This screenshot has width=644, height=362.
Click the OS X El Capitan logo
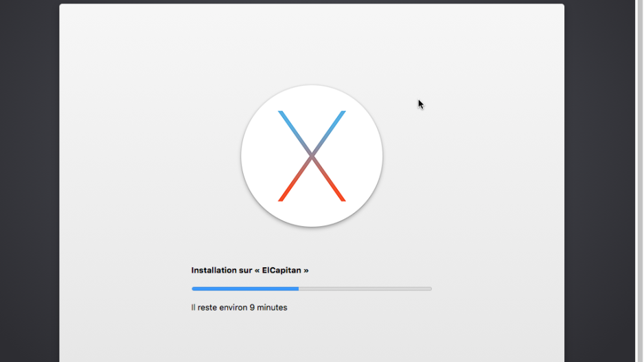tap(312, 156)
